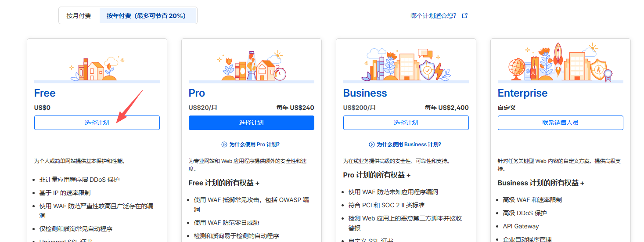Click the Pro plan heading
The width and height of the screenshot is (644, 242).
[x=197, y=93]
